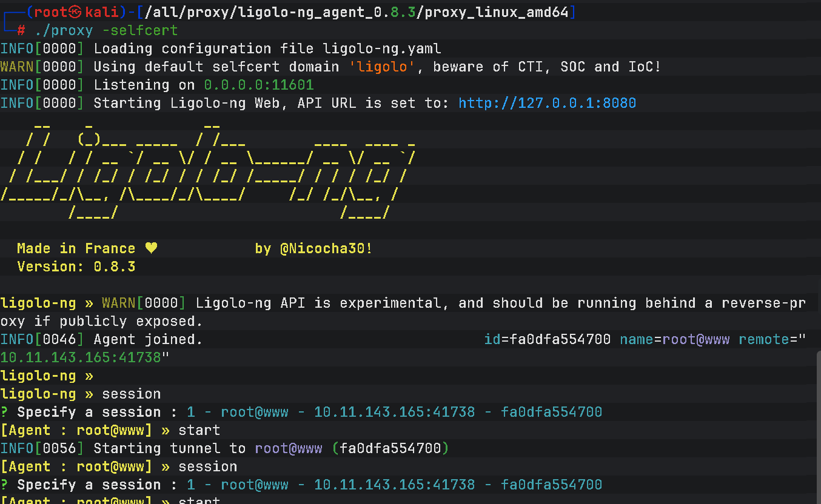Image resolution: width=821 pixels, height=504 pixels.
Task: Click the INFO[0056] Starting tunnel log tag
Action: 42,448
